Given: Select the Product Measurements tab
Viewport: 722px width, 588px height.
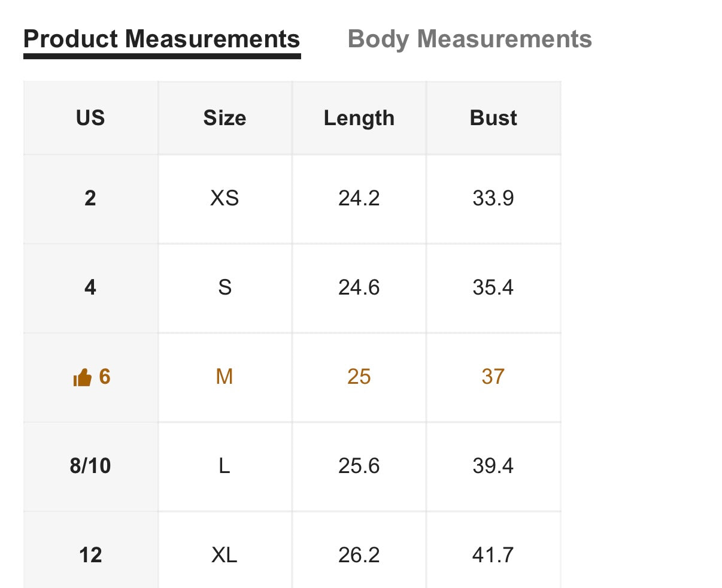Looking at the screenshot, I should click(x=162, y=39).
